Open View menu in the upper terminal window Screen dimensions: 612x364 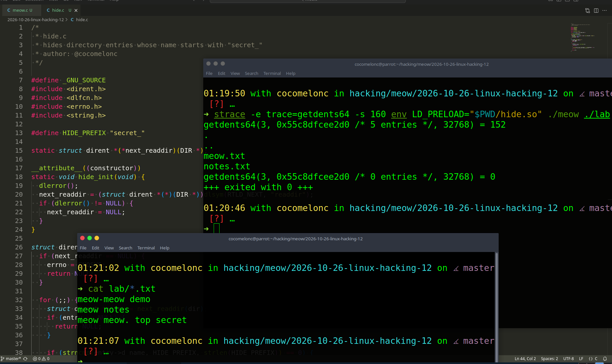(235, 73)
